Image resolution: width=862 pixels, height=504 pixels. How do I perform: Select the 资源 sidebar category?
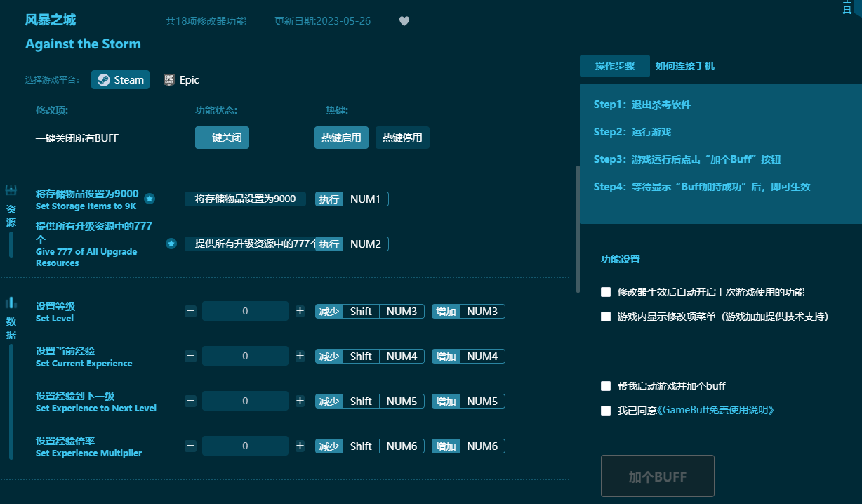point(11,215)
